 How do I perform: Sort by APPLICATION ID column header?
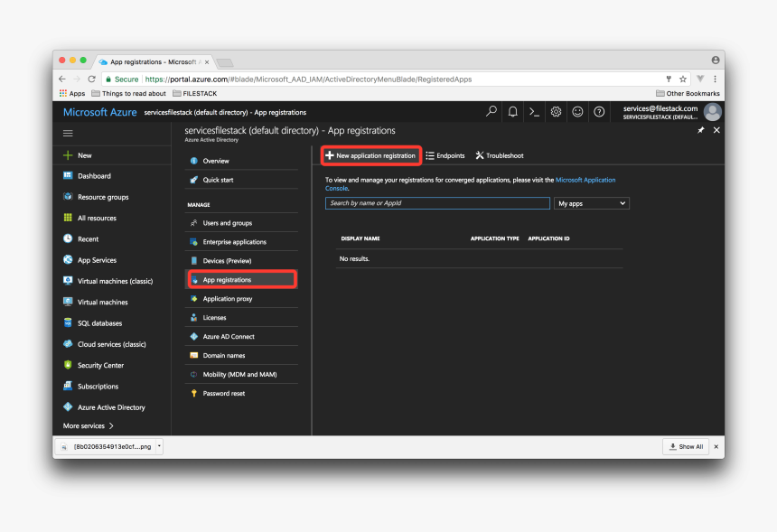[x=548, y=238]
